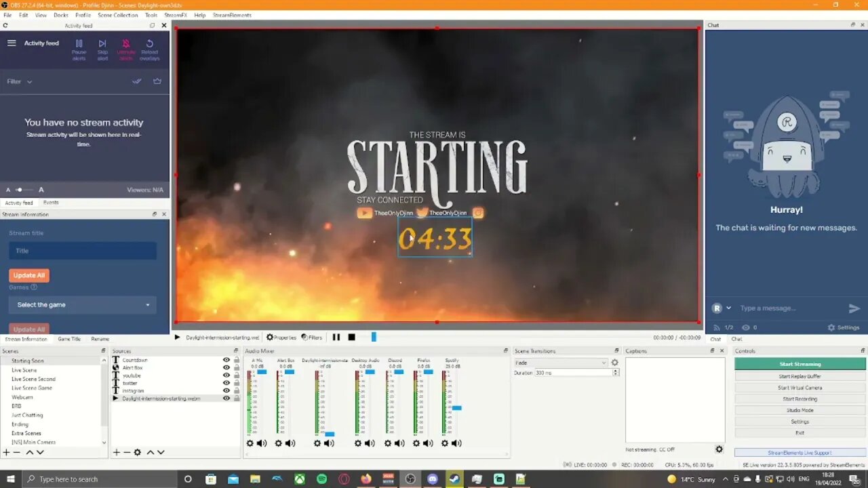Adjust the activity feed text size slider
868x488 pixels.
(x=24, y=190)
